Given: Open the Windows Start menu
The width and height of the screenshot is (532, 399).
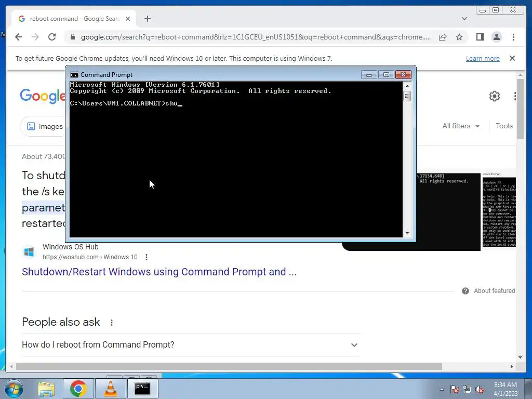Looking at the screenshot, I should coord(14,389).
